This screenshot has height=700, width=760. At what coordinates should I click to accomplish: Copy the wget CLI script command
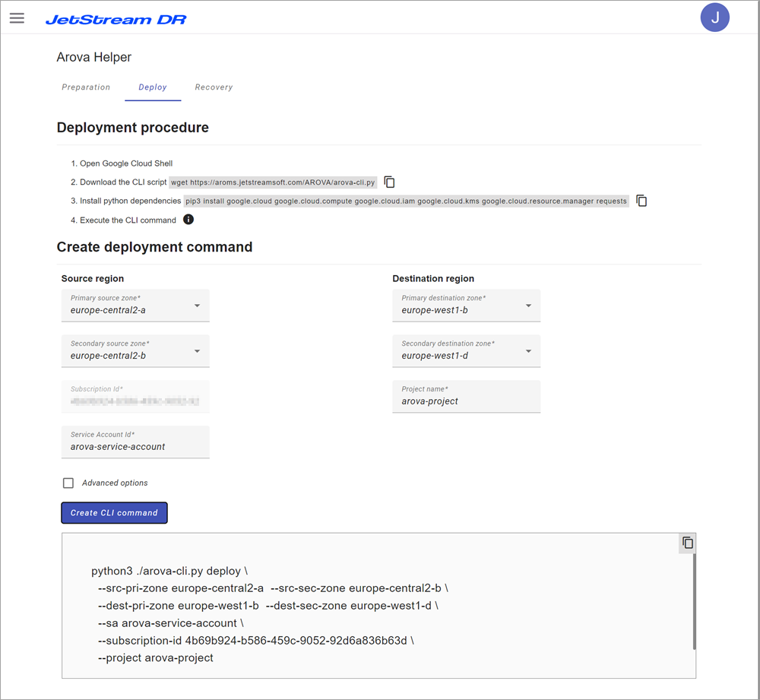click(x=390, y=182)
